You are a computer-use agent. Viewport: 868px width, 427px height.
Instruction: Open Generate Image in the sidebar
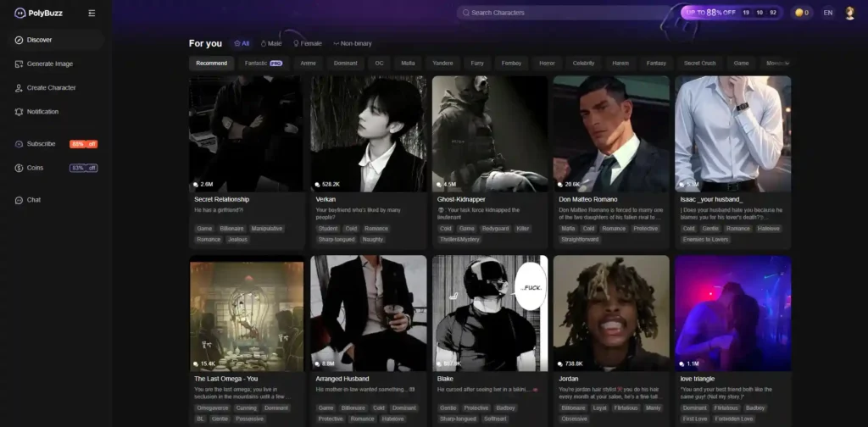point(50,64)
